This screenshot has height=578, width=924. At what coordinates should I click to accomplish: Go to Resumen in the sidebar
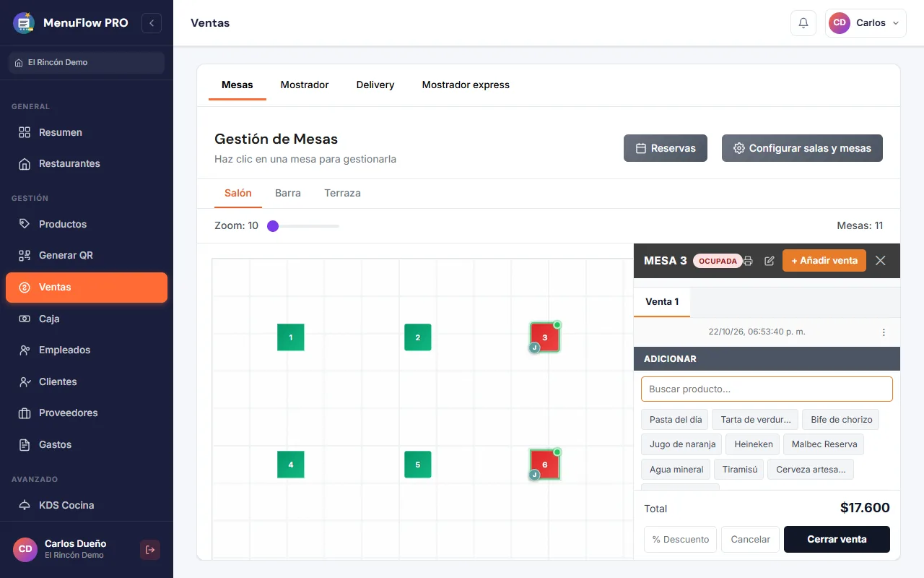coord(87,132)
